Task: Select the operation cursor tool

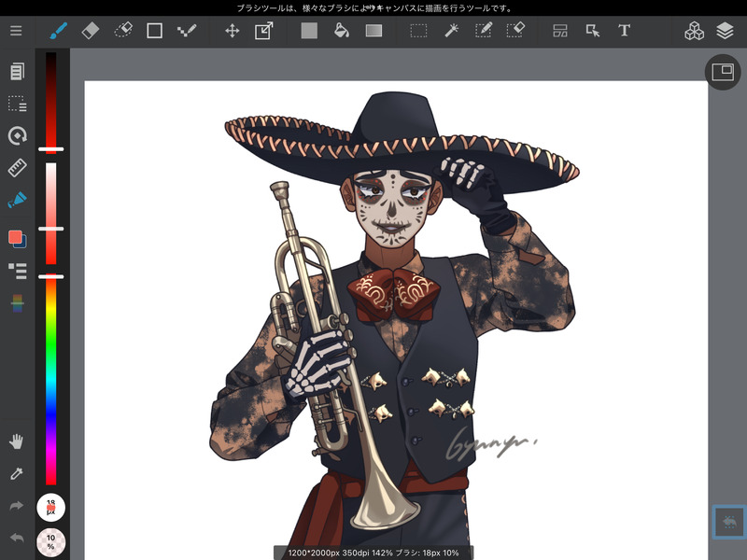Action: 593,31
